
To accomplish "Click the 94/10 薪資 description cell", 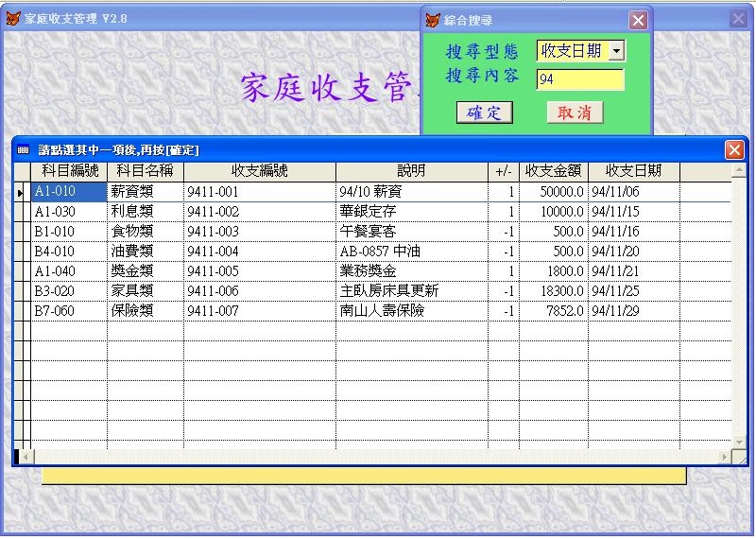I will pos(412,192).
